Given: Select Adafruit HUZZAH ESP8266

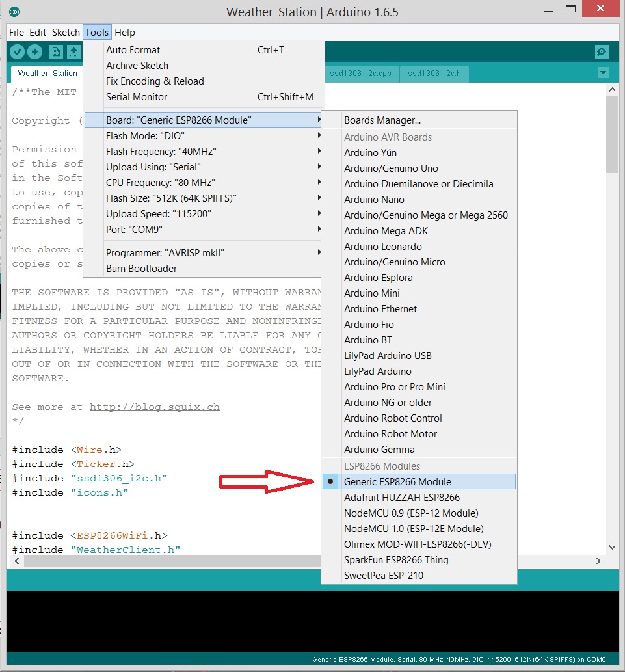Looking at the screenshot, I should tap(419, 498).
